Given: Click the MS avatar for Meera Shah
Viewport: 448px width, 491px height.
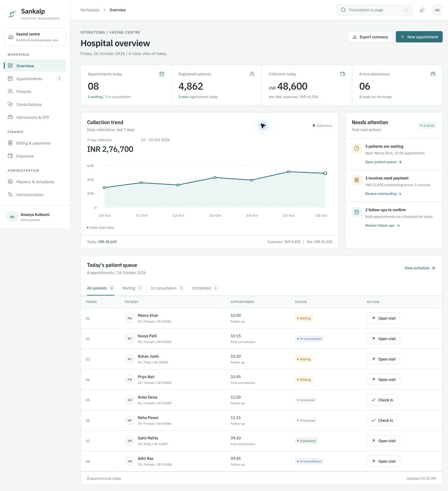Looking at the screenshot, I should [130, 318].
